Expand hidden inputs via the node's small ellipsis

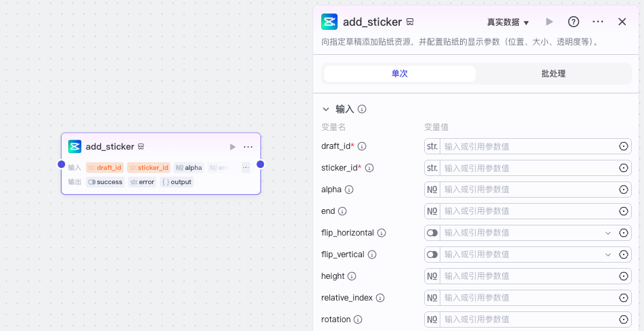(246, 168)
